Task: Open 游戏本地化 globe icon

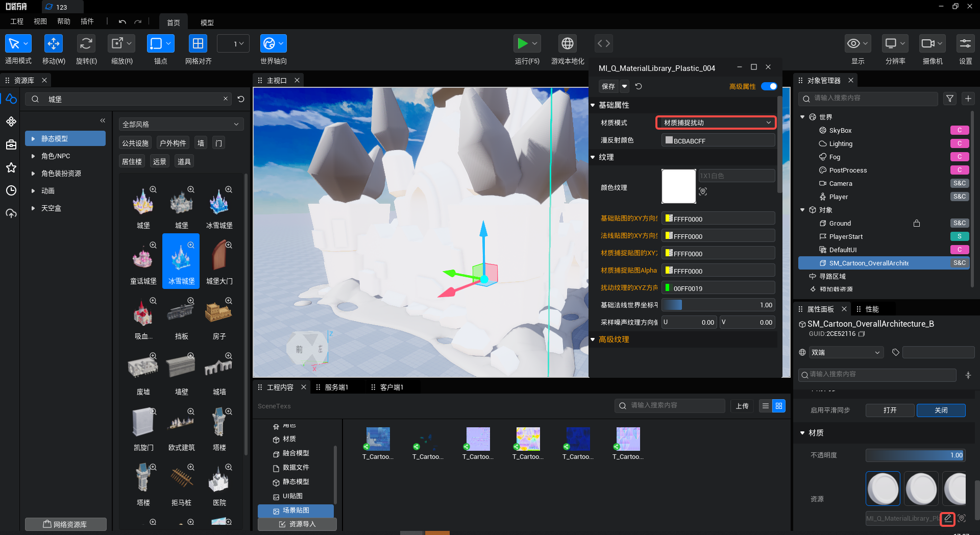Action: pyautogui.click(x=567, y=44)
